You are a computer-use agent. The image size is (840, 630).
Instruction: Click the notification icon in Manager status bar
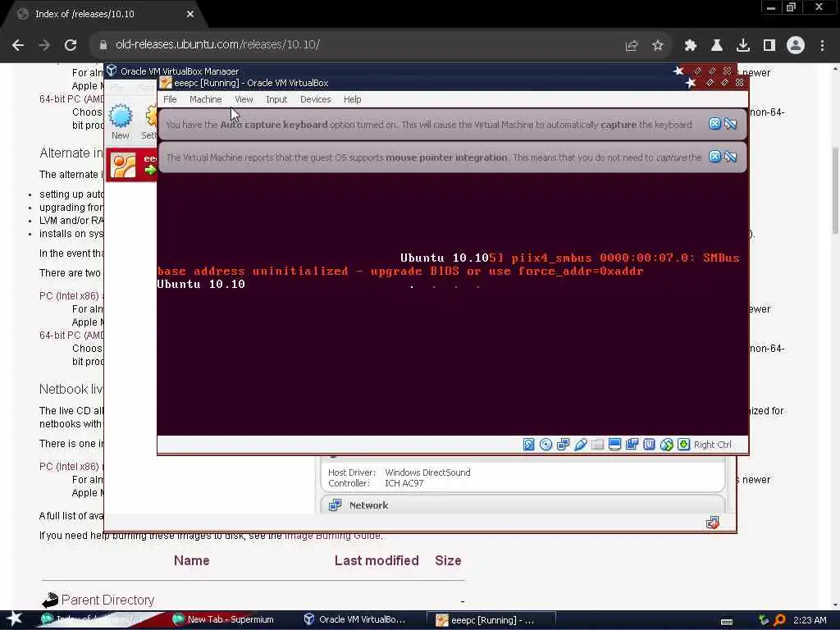pos(713,523)
